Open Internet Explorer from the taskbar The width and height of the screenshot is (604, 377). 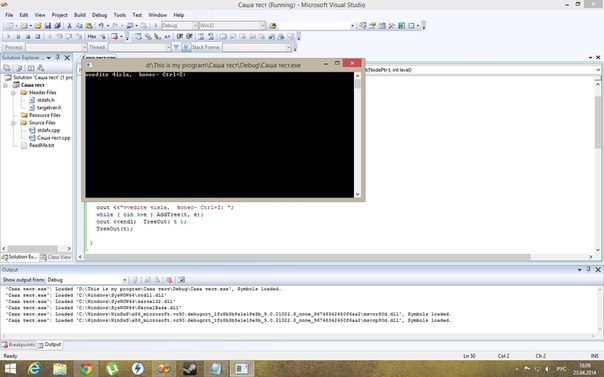[34, 369]
